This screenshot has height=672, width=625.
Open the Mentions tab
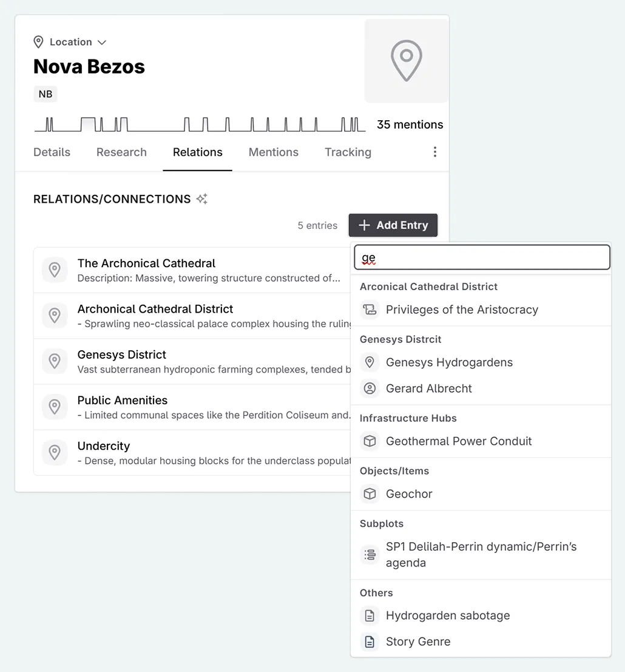tap(273, 152)
